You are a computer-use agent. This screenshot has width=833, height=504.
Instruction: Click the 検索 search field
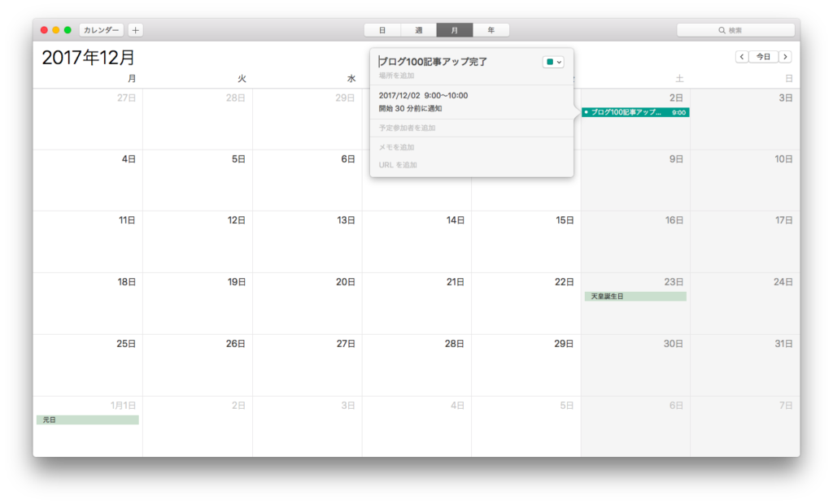tap(735, 30)
